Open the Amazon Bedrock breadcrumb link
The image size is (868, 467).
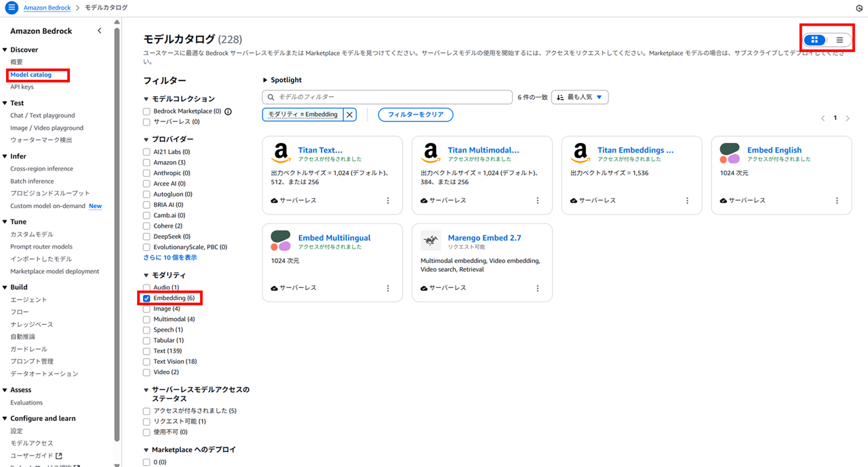tap(48, 7)
